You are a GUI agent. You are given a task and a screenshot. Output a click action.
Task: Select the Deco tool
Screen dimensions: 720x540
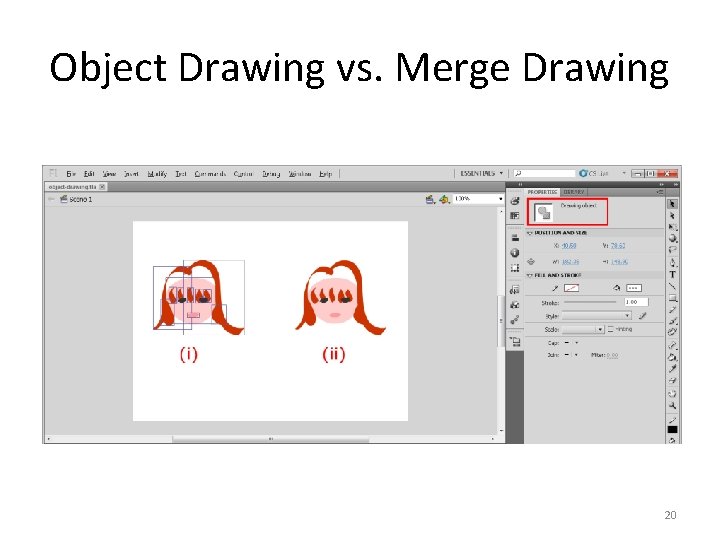pos(672,332)
